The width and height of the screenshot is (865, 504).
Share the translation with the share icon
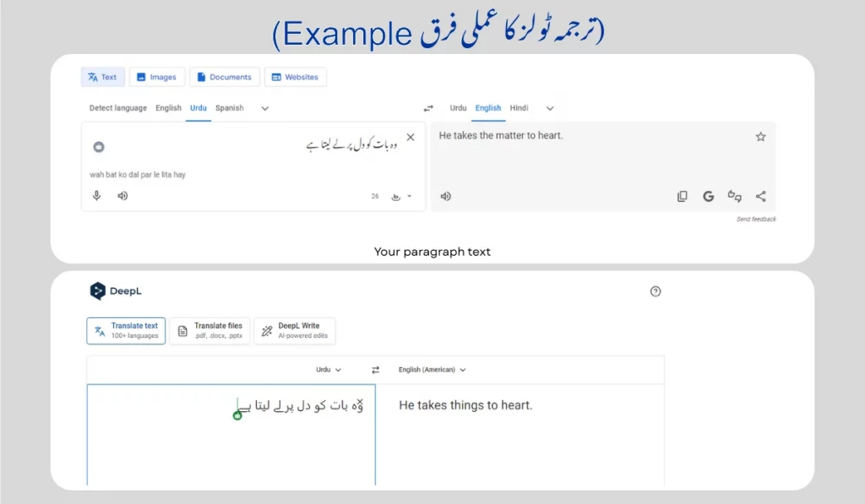coord(760,196)
